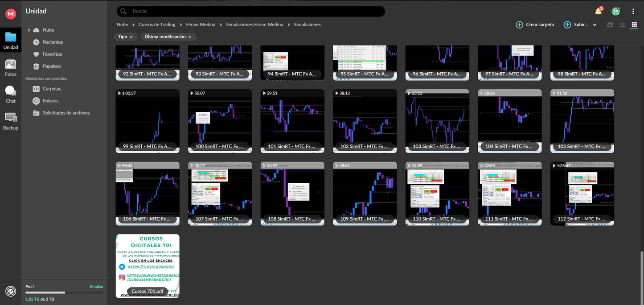Screen dimensions: 644x305
Task: Switch to grid view
Action: 634,25
